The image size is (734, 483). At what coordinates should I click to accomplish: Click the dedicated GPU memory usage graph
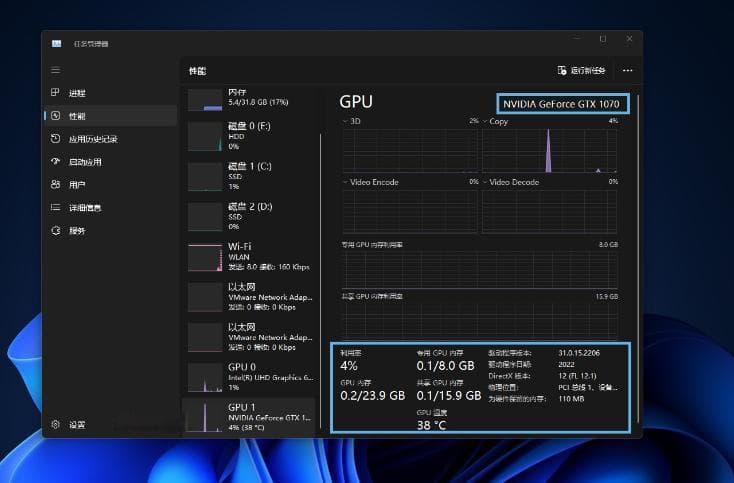point(480,269)
